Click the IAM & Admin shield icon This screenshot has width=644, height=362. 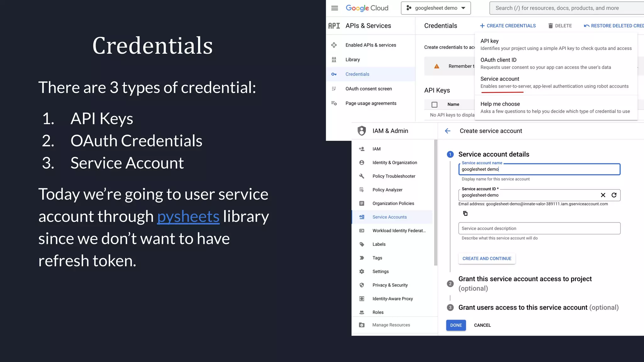362,131
